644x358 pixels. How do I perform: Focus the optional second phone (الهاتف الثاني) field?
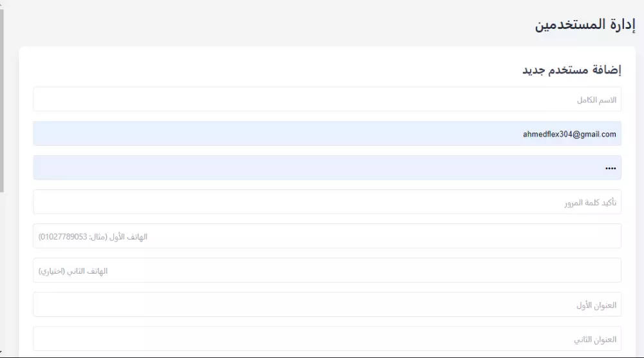click(x=327, y=270)
